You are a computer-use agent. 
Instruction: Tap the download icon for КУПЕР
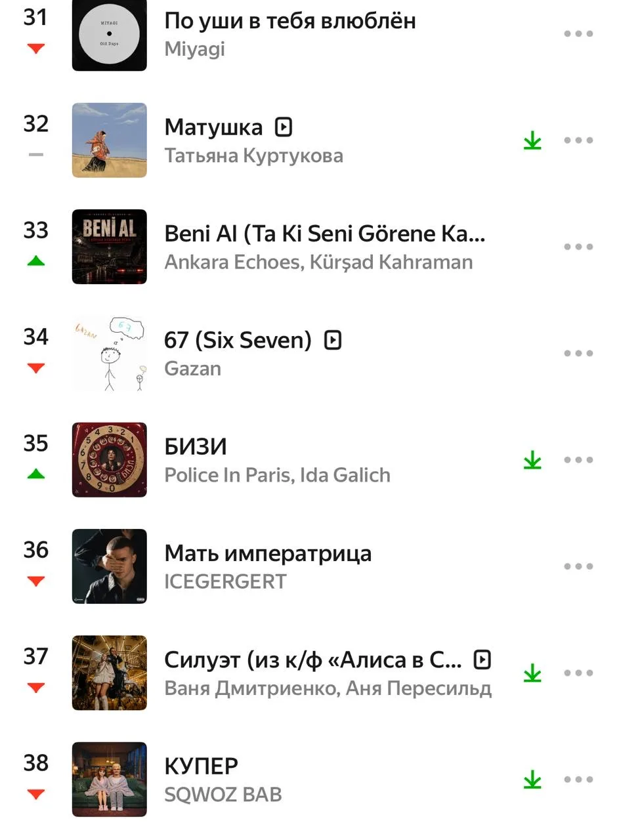pos(532,780)
